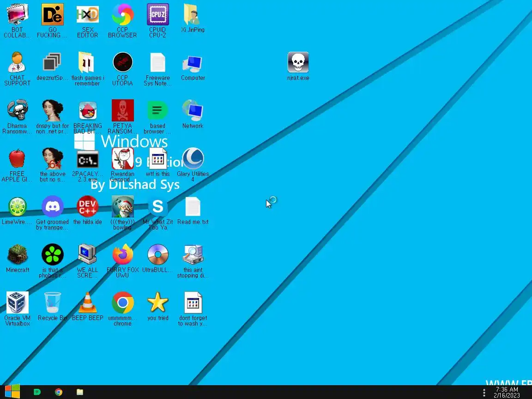The image size is (532, 399).
Task: Open the you tried star icon
Action: pos(158,307)
